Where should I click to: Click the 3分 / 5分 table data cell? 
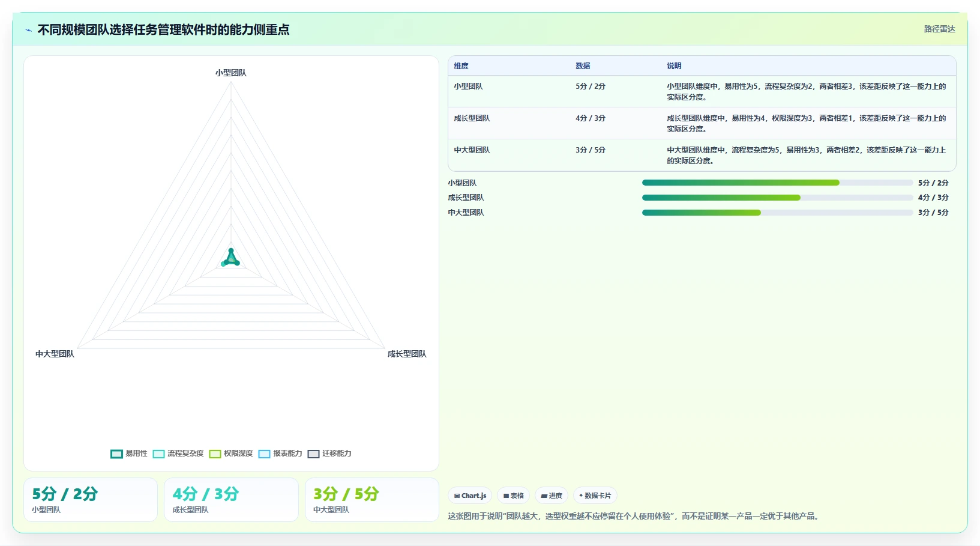(591, 150)
